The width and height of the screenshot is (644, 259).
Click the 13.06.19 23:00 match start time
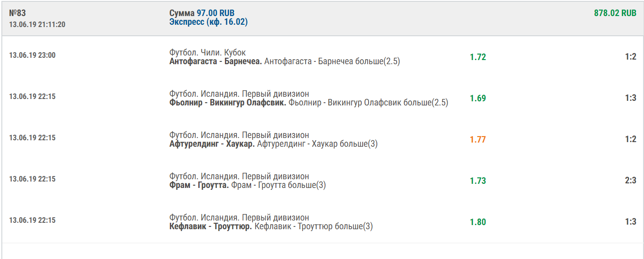click(32, 55)
